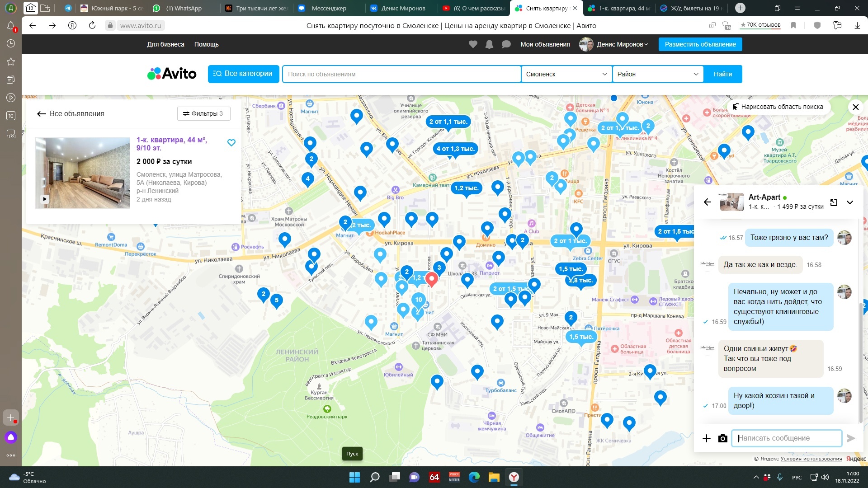Click Нарисовать область поиска button

[778, 107]
